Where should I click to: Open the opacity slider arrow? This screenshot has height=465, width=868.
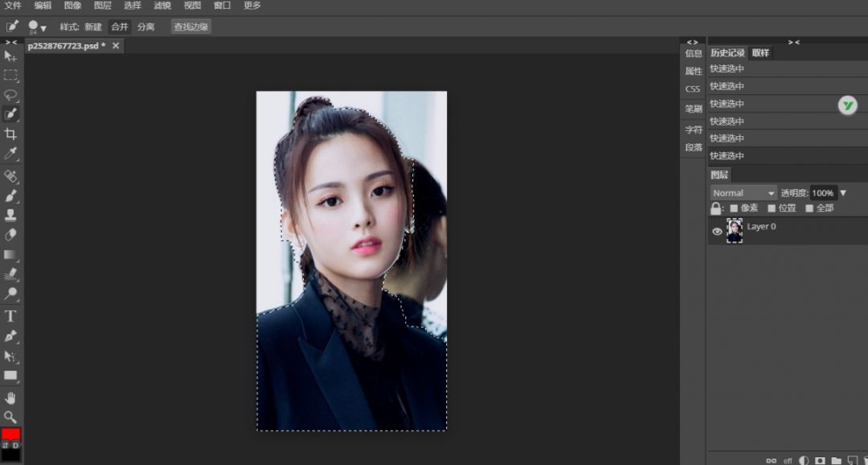tap(843, 193)
